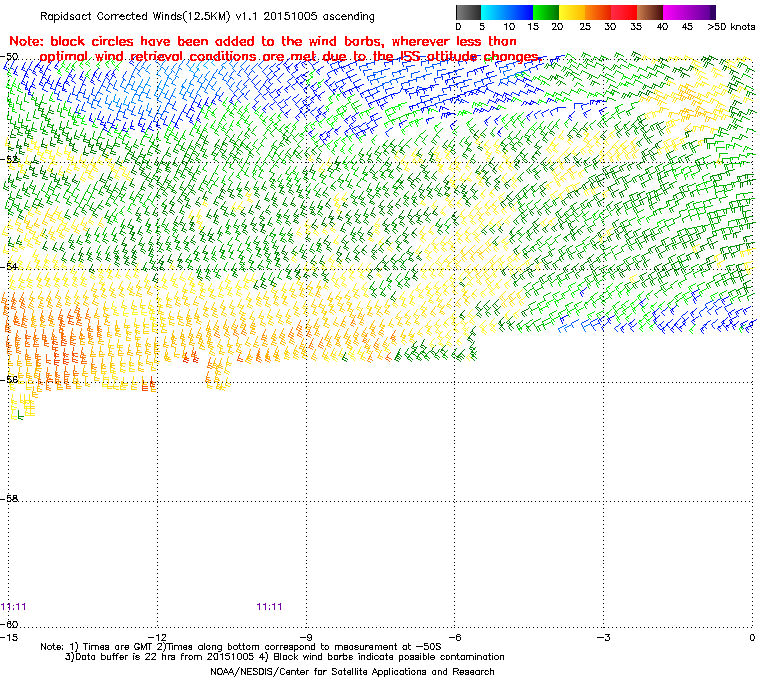Click the '-15' longitude axis label
Image resolution: width=760 pixels, height=688 pixels.
click(9, 637)
